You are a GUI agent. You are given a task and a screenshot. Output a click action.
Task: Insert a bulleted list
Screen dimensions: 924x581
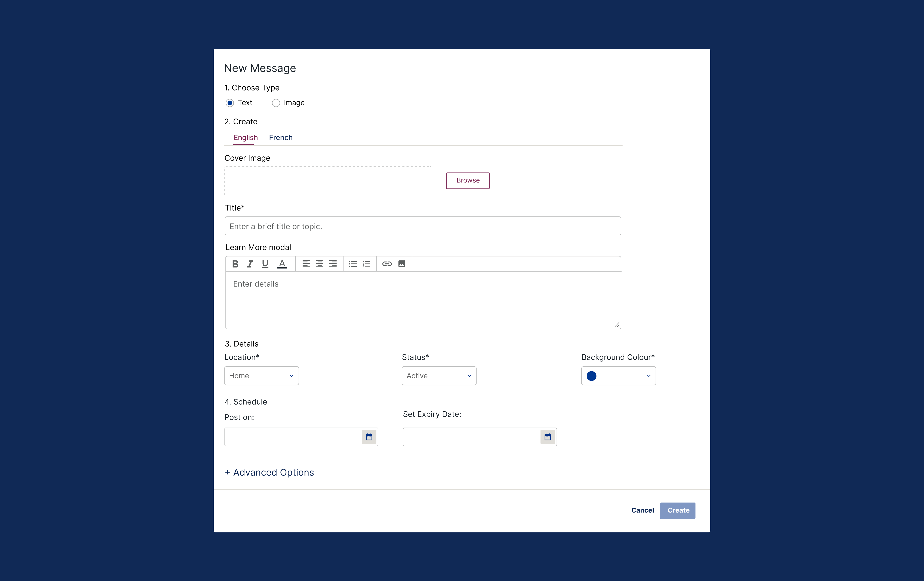(x=353, y=264)
